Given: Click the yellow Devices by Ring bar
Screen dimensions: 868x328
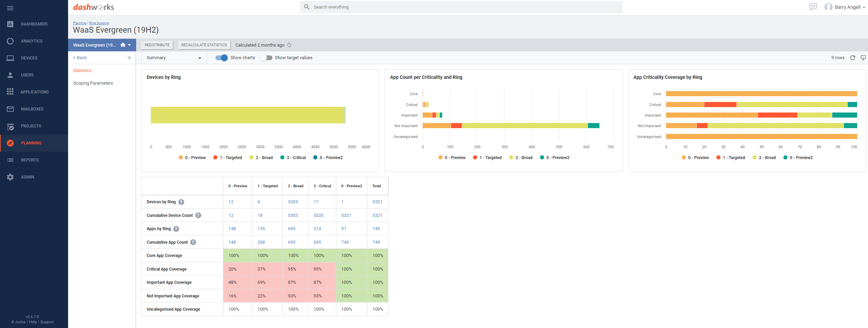Looking at the screenshot, I should 247,115.
